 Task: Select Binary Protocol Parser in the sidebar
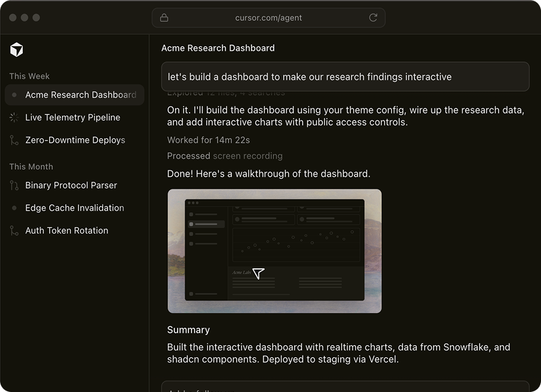point(71,186)
